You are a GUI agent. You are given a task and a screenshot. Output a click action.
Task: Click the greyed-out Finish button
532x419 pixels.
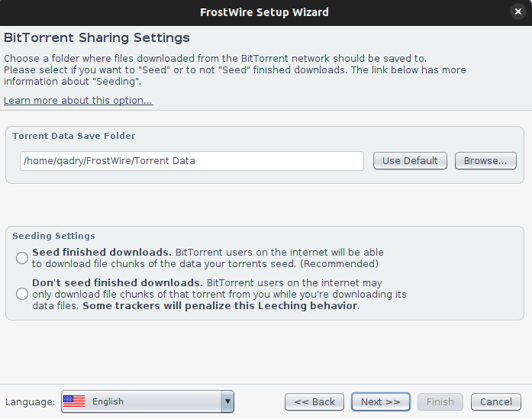click(x=440, y=402)
